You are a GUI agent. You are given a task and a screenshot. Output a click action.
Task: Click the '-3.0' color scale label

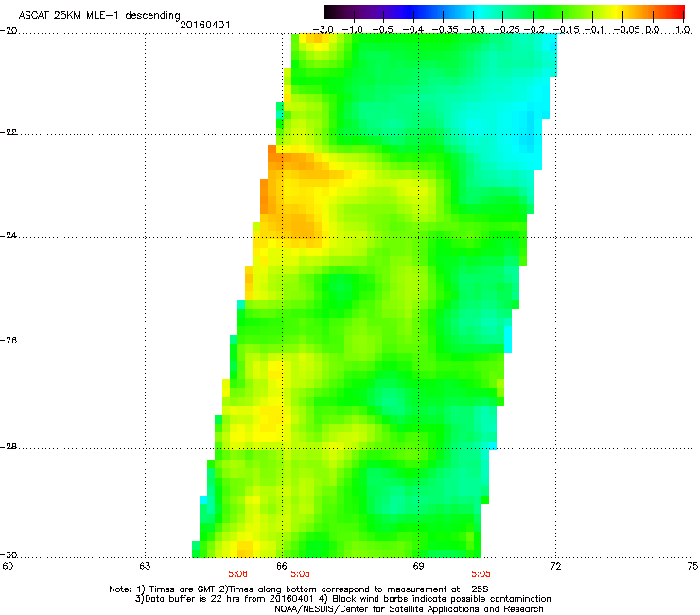point(324,30)
